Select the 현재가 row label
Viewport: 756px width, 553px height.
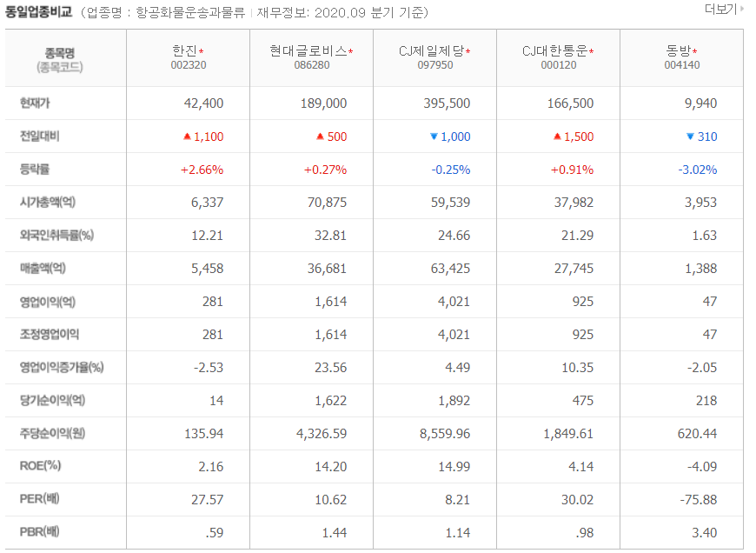point(35,103)
